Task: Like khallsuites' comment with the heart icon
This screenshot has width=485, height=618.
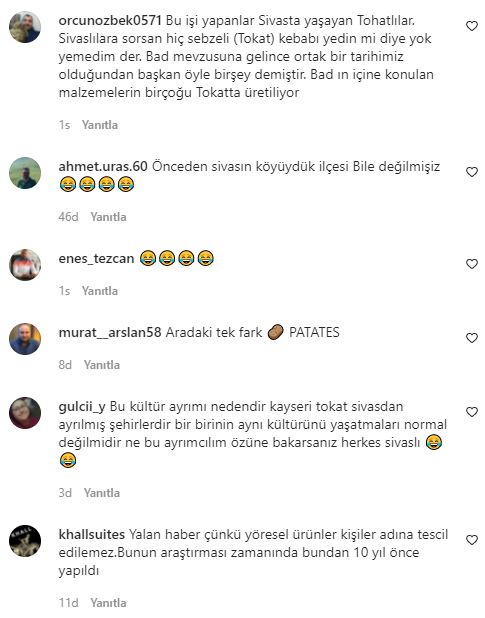Action: (472, 540)
